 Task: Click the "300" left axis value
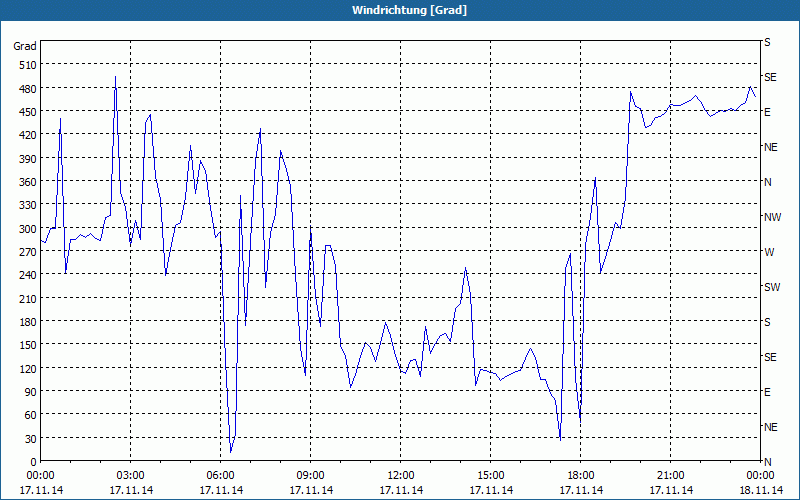(28, 229)
